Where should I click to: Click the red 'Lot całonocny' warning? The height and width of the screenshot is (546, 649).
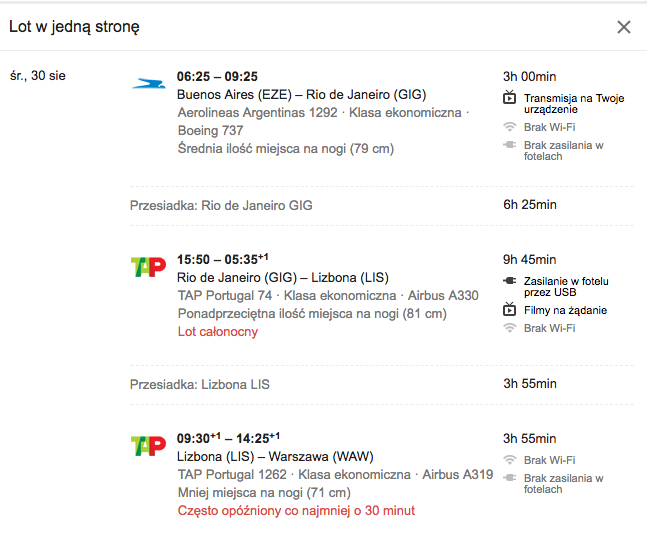pyautogui.click(x=218, y=332)
